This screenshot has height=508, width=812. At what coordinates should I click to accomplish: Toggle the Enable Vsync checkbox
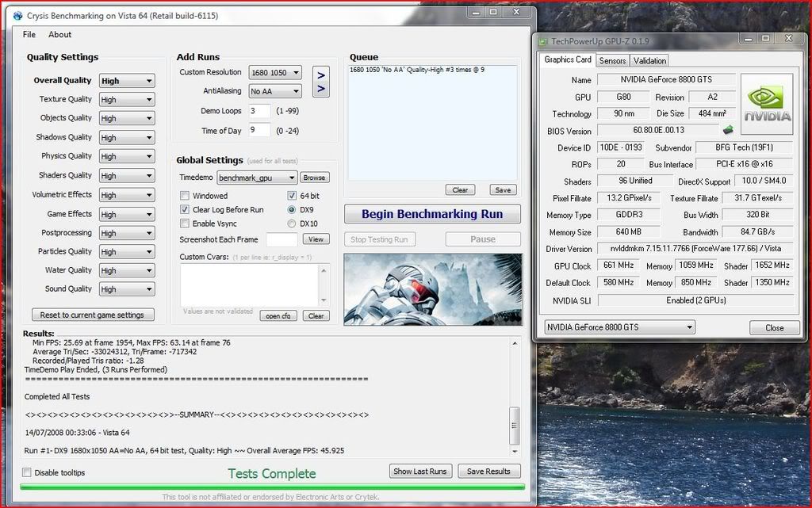click(x=185, y=224)
